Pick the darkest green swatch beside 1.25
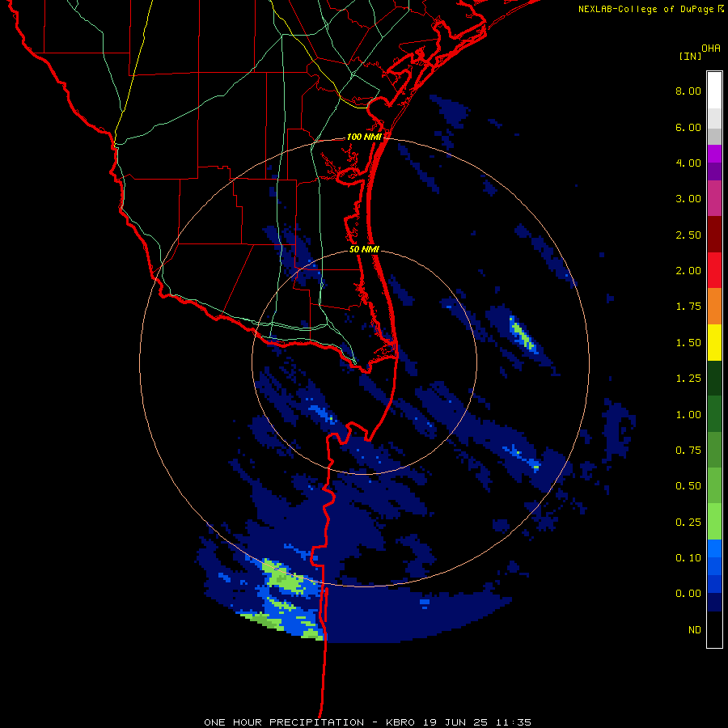 (714, 379)
